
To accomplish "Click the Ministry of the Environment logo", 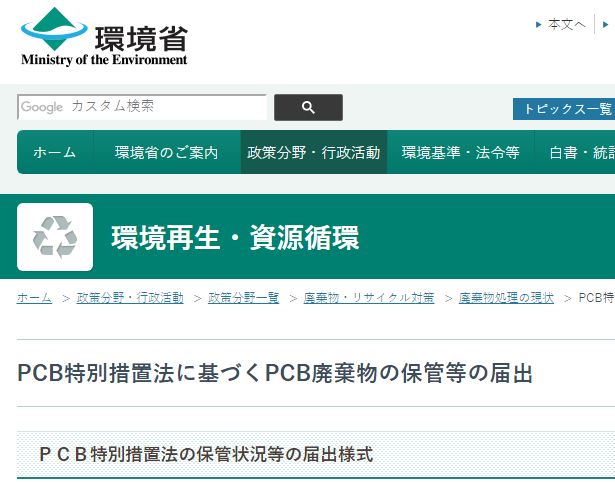I will tap(104, 38).
